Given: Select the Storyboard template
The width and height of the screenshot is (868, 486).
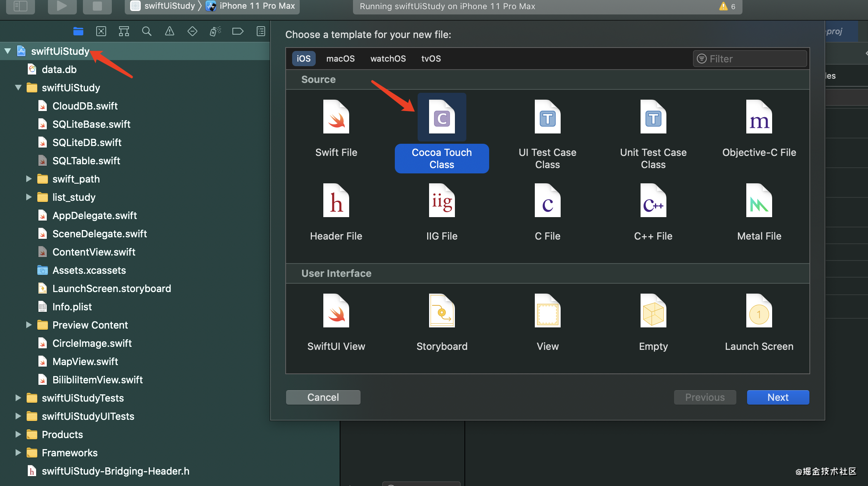Looking at the screenshot, I should [442, 323].
